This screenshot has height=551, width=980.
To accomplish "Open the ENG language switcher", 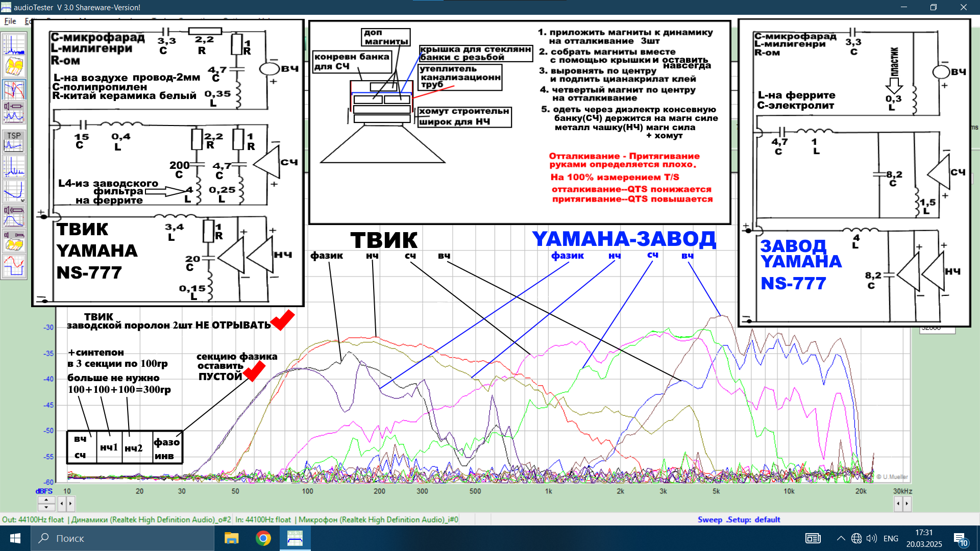I will point(891,538).
